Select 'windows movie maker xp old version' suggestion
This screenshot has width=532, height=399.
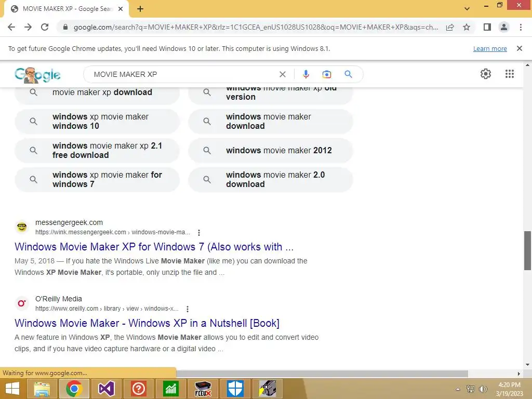270,95
